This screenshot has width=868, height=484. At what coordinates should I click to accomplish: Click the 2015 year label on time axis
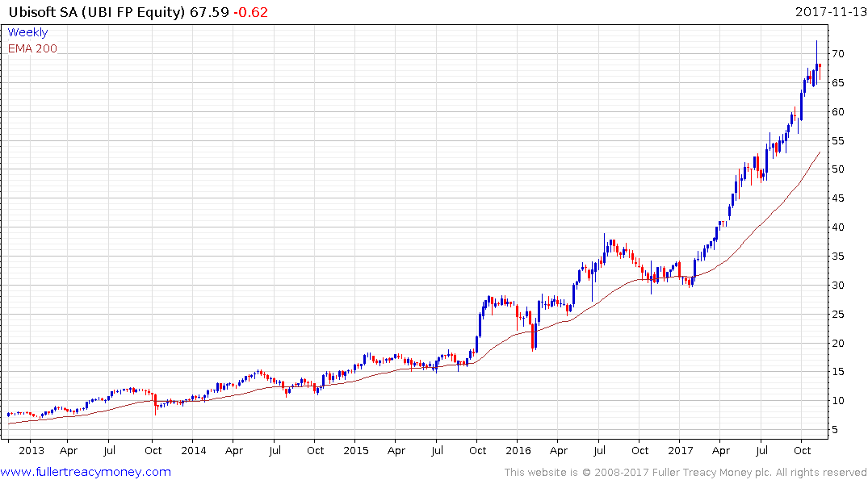[x=355, y=450]
